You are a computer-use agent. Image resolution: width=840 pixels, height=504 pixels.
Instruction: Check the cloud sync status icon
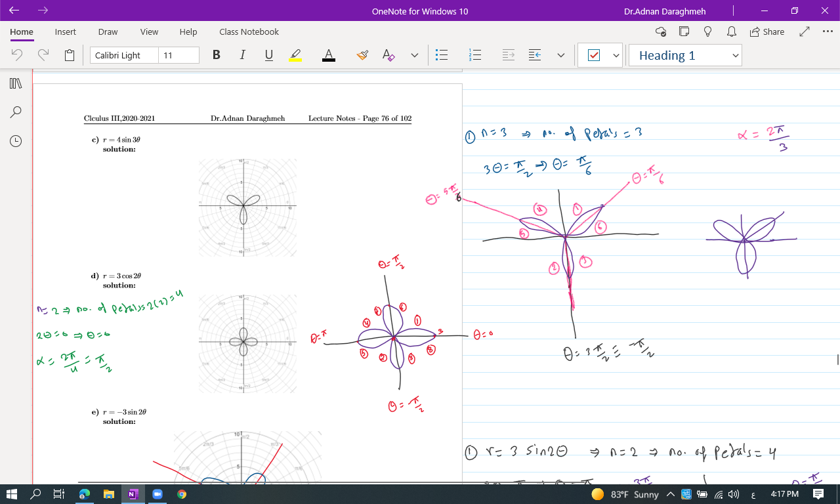(661, 31)
